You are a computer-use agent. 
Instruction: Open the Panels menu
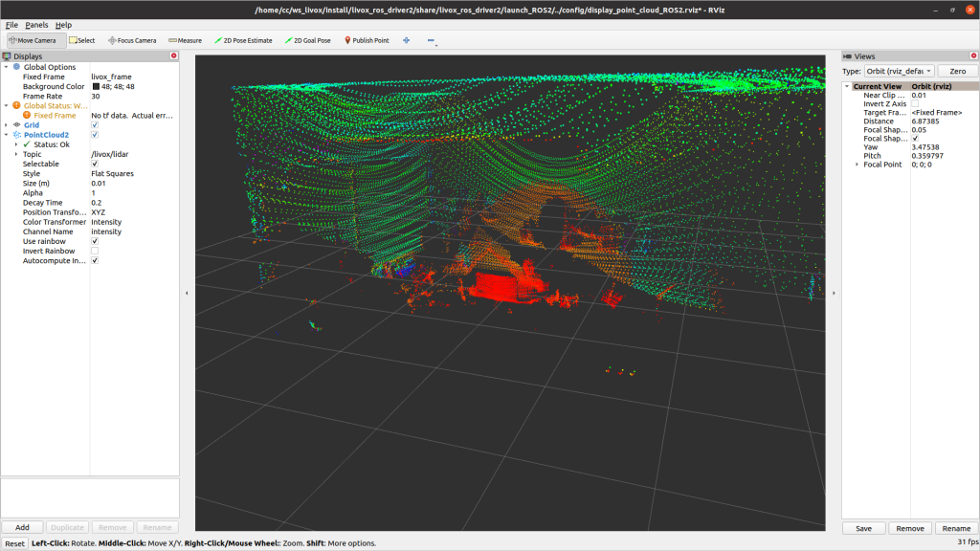point(36,24)
